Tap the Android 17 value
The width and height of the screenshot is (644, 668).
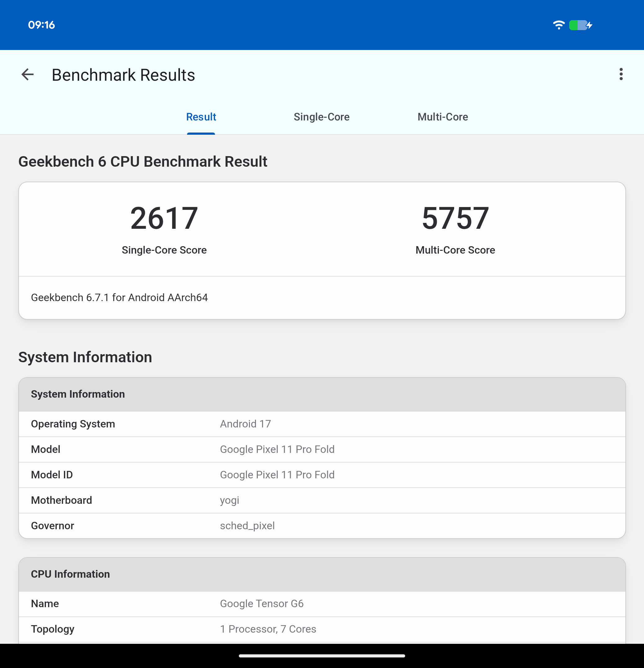point(245,424)
